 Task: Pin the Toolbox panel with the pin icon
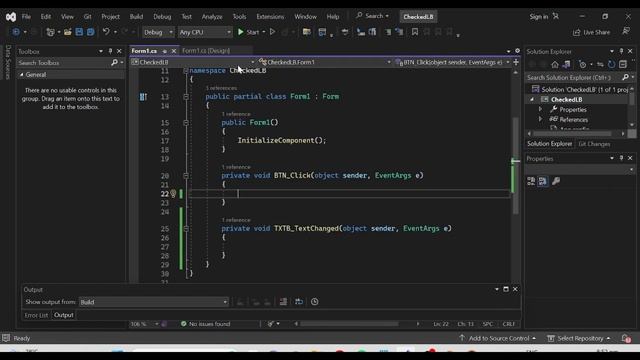click(x=110, y=51)
